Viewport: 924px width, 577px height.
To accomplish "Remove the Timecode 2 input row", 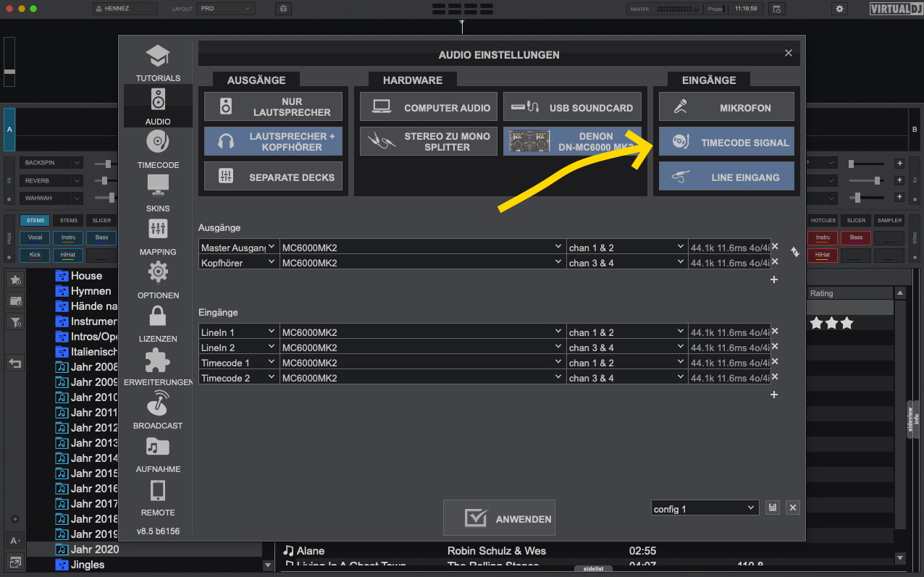I will click(x=775, y=377).
